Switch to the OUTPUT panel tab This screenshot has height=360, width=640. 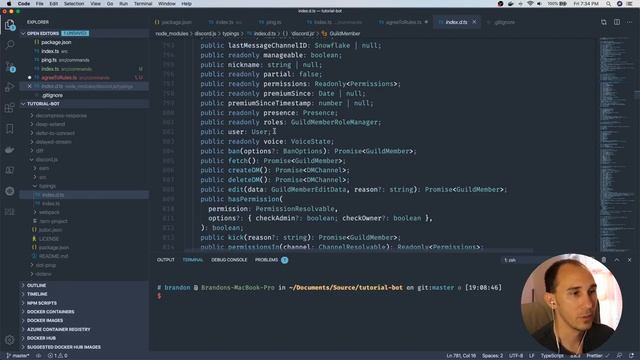165,260
